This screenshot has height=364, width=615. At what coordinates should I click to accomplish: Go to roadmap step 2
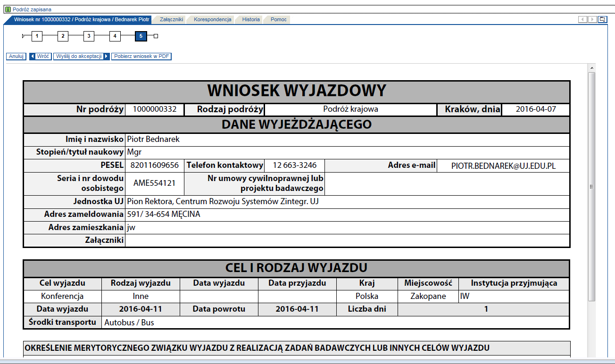tap(63, 36)
